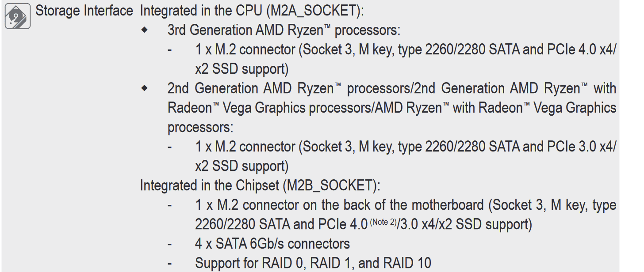This screenshot has height=272, width=644.
Task: Click the word 'processors:' under Vega Graphics
Action: [200, 128]
